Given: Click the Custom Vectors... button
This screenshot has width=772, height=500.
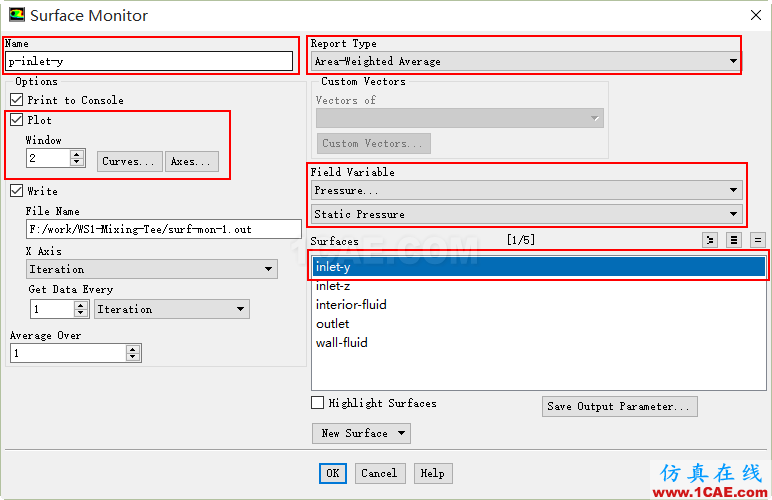Looking at the screenshot, I should pyautogui.click(x=374, y=143).
